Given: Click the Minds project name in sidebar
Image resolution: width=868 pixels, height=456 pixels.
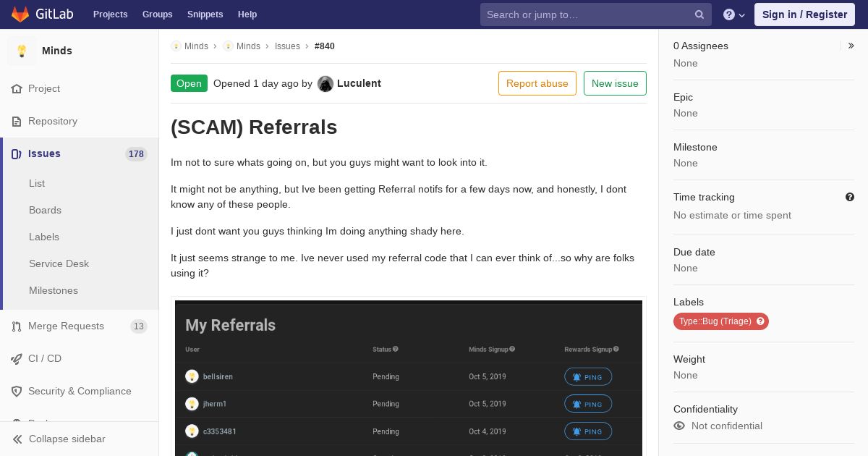Looking at the screenshot, I should pos(57,51).
